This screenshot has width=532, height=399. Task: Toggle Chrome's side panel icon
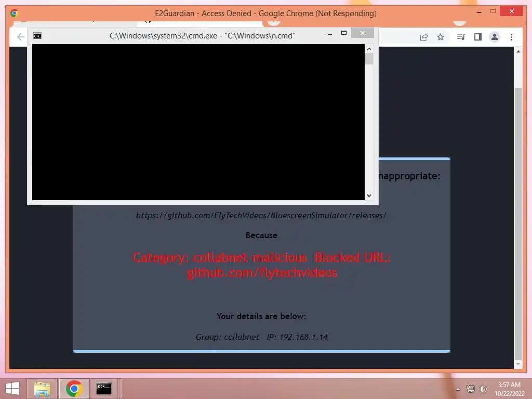tap(478, 37)
